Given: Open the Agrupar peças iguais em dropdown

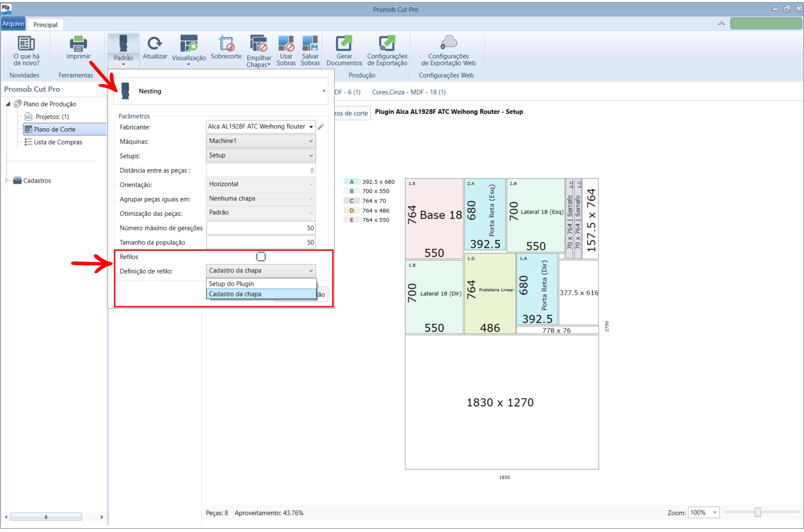Looking at the screenshot, I should coord(261,199).
